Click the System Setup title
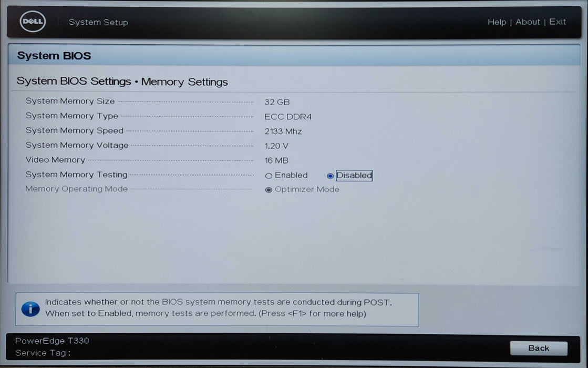Image resolution: width=588 pixels, height=368 pixels. click(x=98, y=22)
